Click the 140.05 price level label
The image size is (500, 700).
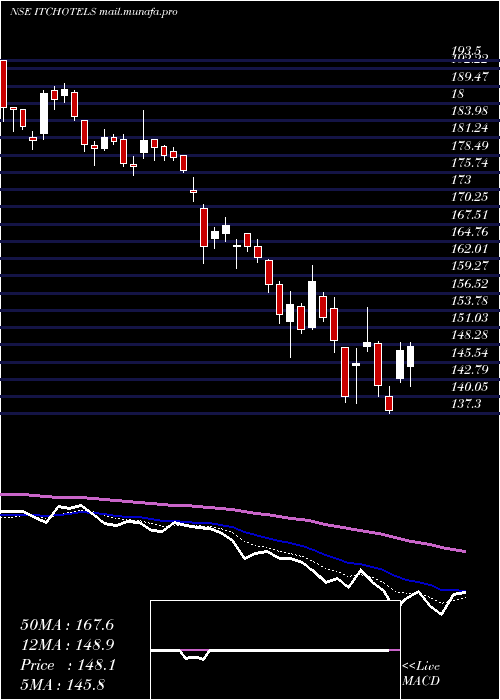tap(470, 387)
